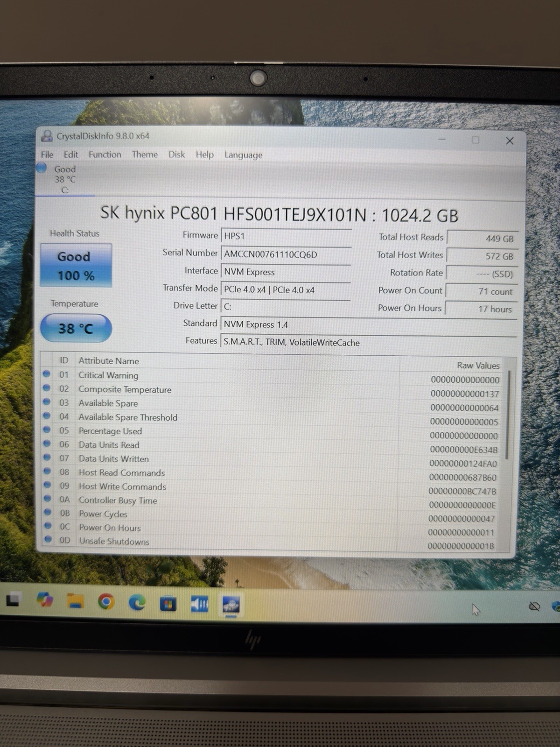Viewport: 560px width, 747px height.
Task: Open the Disk menu
Action: 176,155
